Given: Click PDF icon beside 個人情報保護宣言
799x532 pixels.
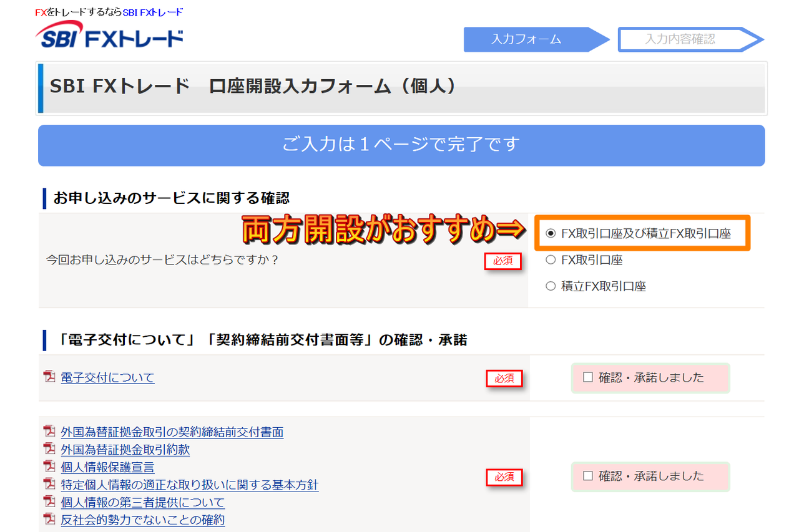Looking at the screenshot, I should click(49, 467).
